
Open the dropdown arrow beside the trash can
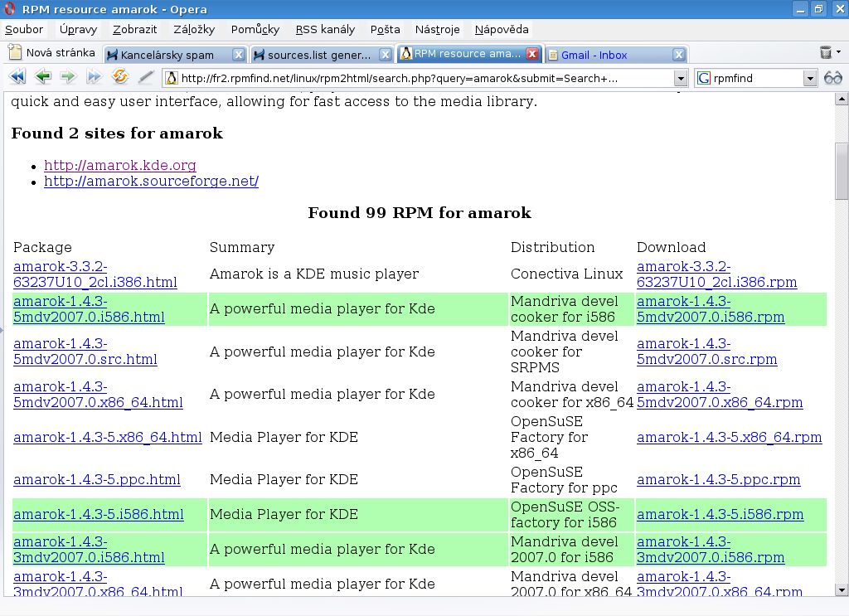839,52
